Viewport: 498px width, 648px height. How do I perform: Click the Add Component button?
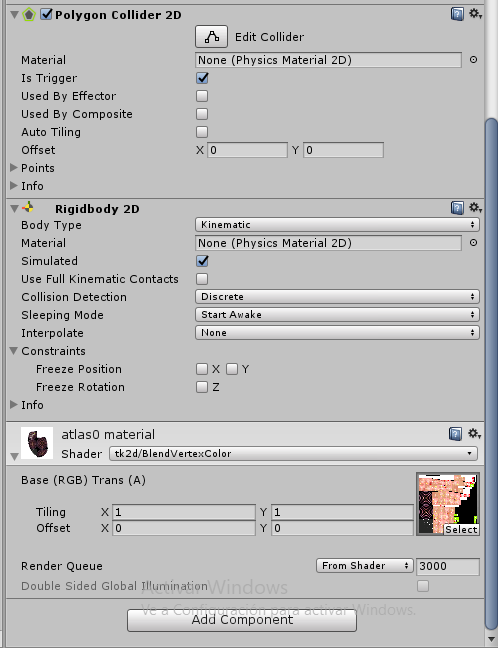coord(242,620)
